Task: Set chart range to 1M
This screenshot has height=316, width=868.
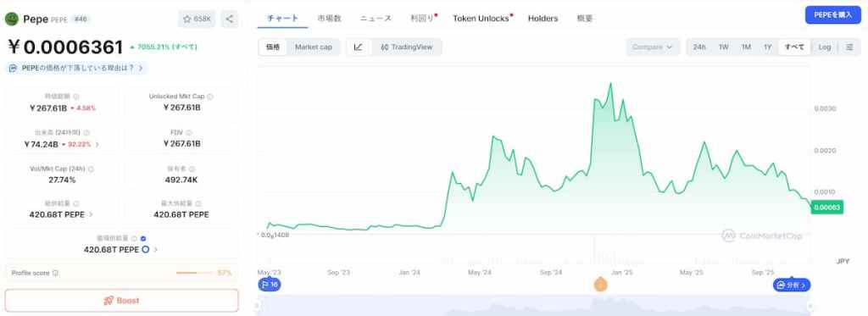Action: click(746, 47)
